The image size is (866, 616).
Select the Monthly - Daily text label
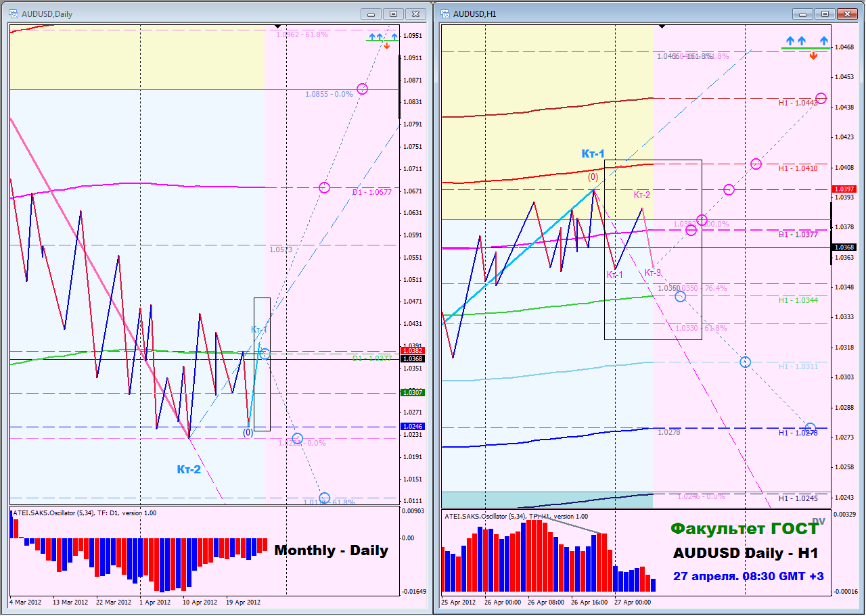coord(332,550)
